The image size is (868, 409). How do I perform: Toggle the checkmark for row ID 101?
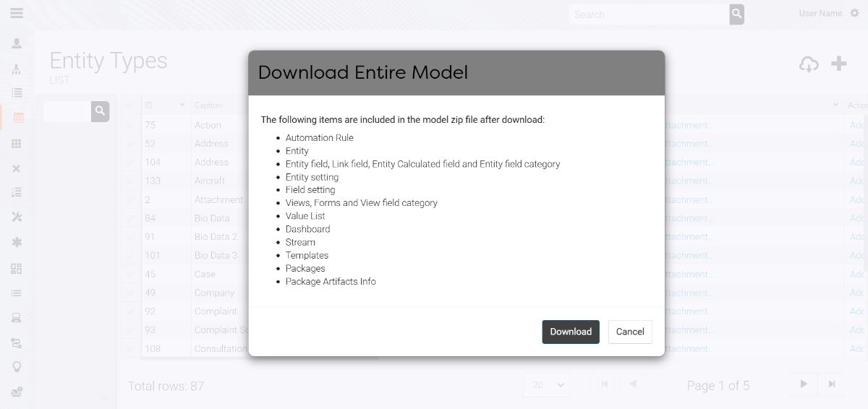coord(129,255)
